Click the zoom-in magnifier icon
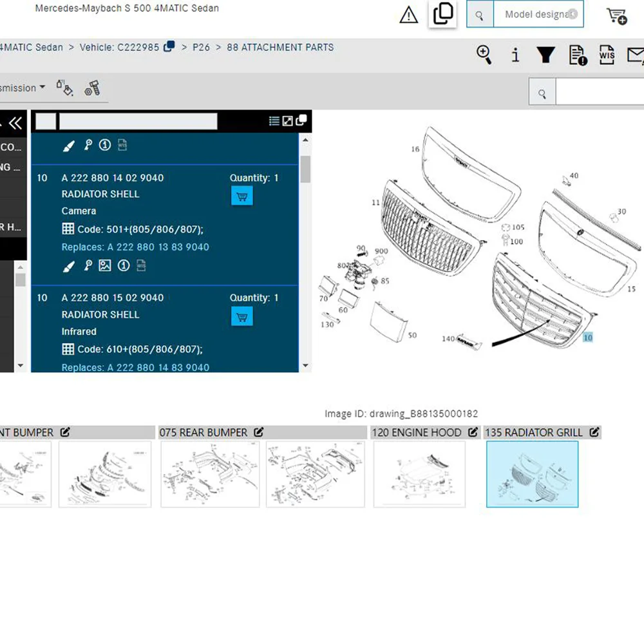644x644 pixels. tap(484, 55)
